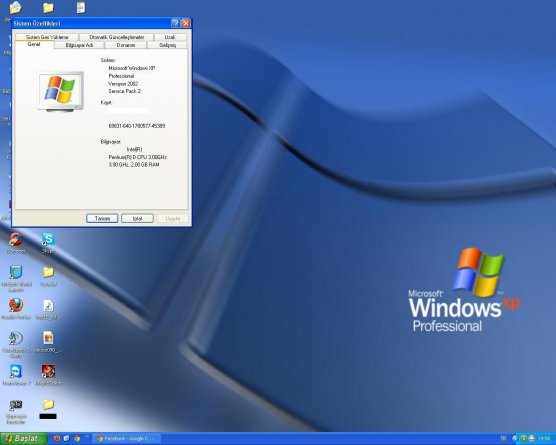Switch to the Sistem Geri Yükleme tab
Viewport: 556px width, 445px height.
pyautogui.click(x=47, y=37)
